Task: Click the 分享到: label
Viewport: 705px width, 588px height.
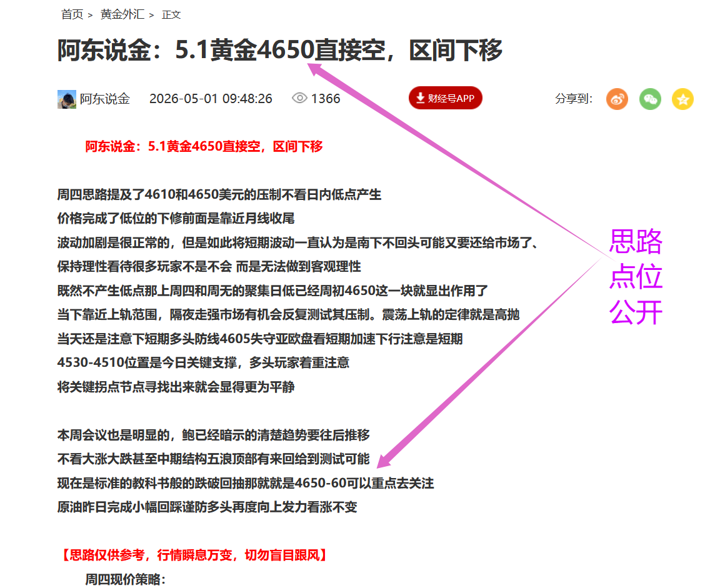Action: point(574,99)
